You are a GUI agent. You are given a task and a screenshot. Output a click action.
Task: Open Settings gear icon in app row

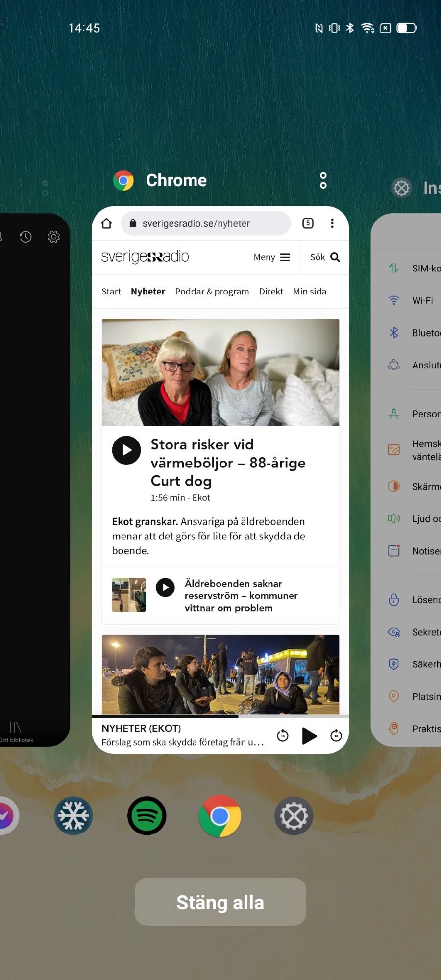click(294, 816)
